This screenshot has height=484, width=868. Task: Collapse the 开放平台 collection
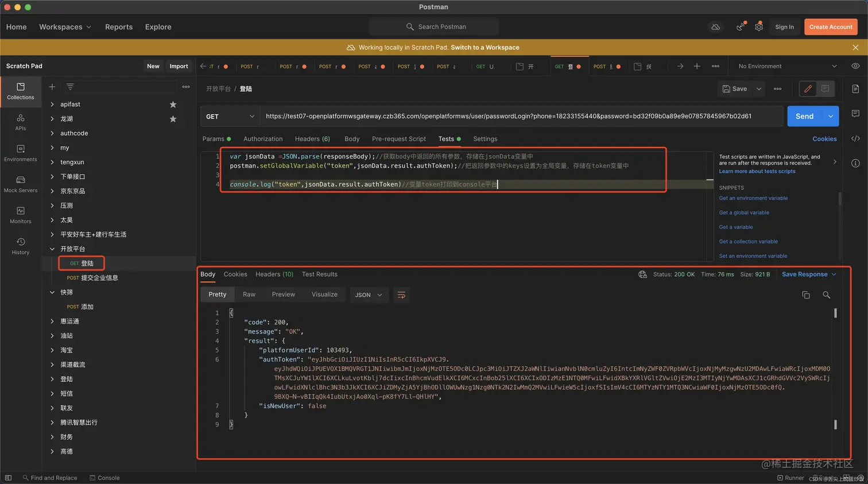tap(52, 249)
